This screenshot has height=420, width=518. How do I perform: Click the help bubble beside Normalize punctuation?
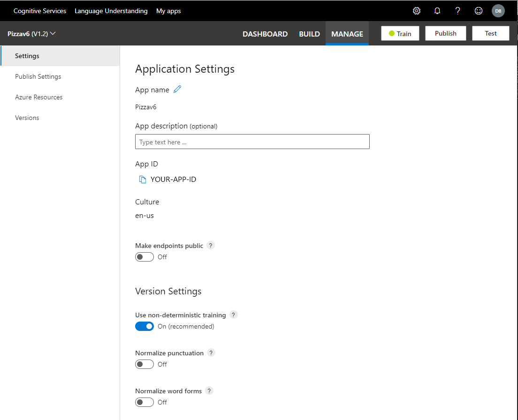point(210,352)
